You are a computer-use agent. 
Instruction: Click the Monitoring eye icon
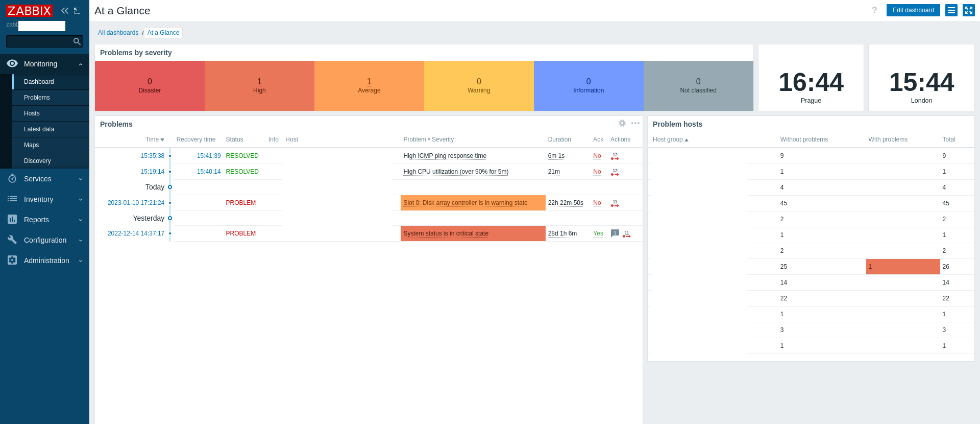tap(12, 63)
